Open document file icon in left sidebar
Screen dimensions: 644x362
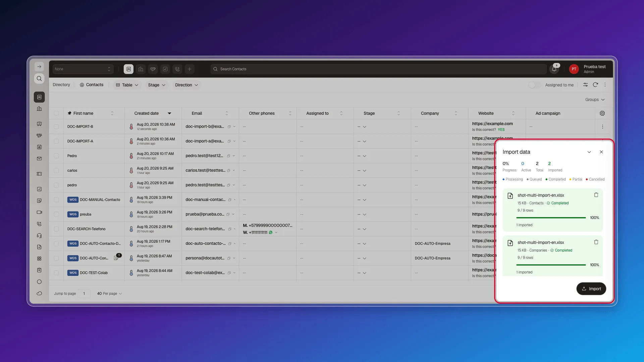pyautogui.click(x=39, y=247)
